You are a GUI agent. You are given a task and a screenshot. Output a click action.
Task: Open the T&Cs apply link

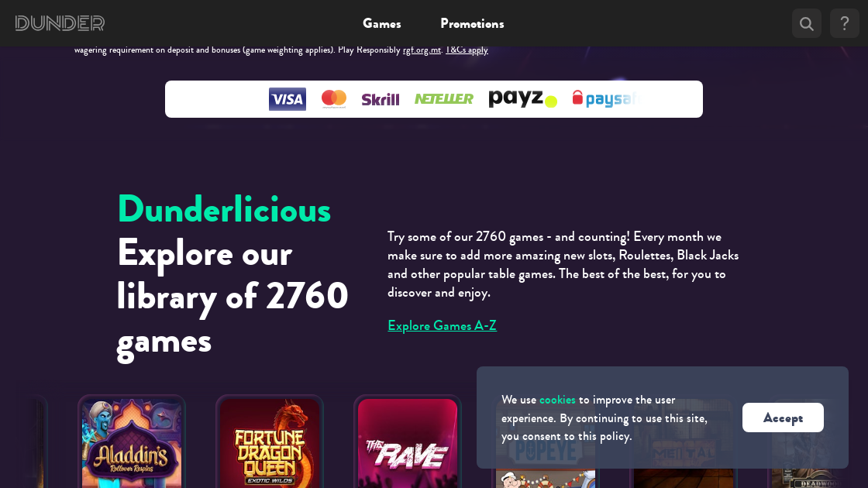tap(467, 50)
